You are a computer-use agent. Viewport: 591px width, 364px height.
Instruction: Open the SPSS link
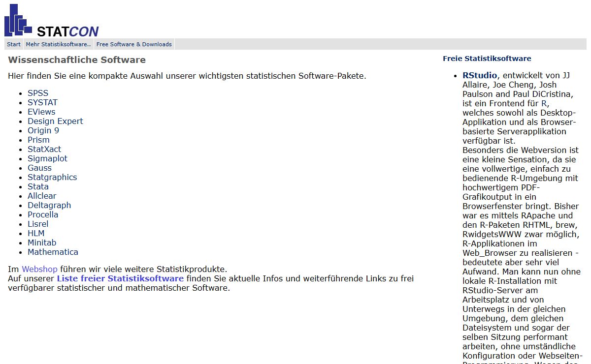pos(38,93)
